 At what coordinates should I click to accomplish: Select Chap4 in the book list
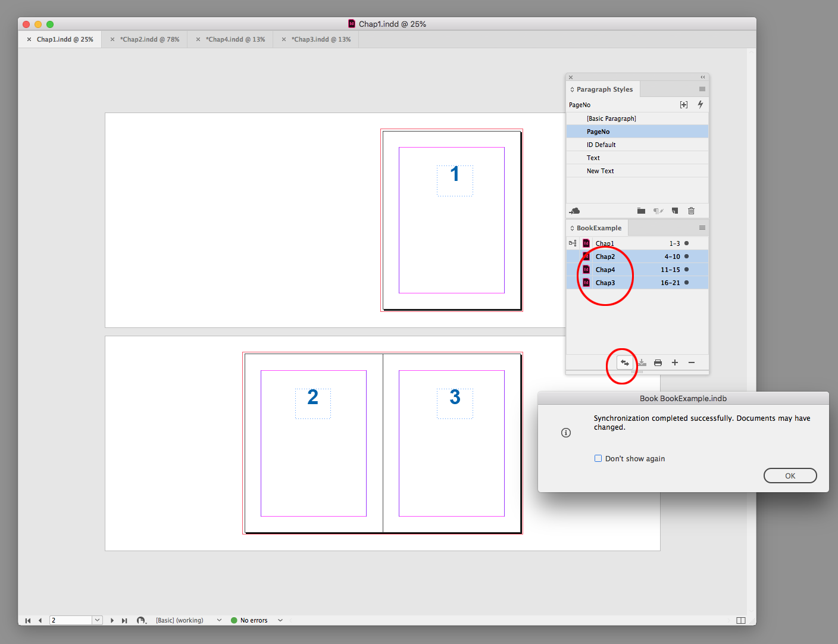637,269
